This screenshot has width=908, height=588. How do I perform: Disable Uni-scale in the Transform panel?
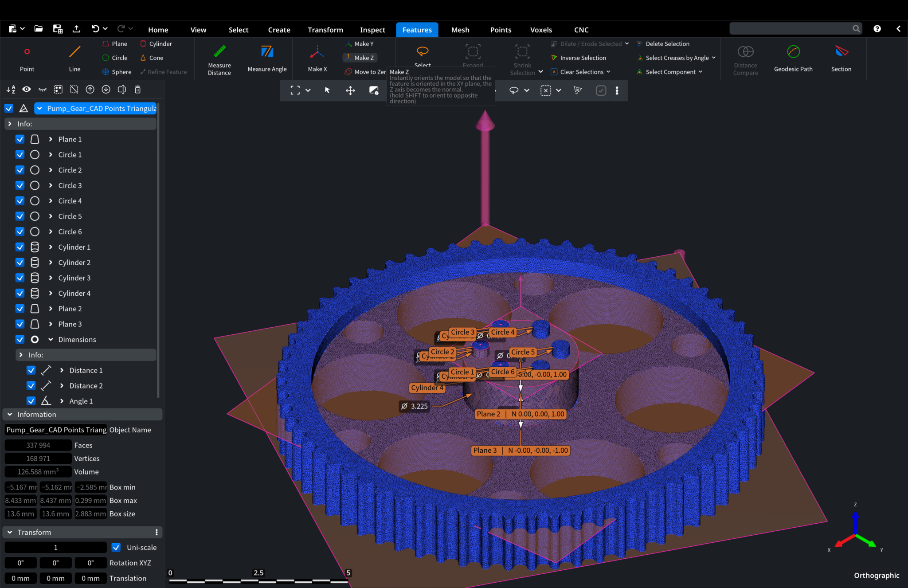116,547
